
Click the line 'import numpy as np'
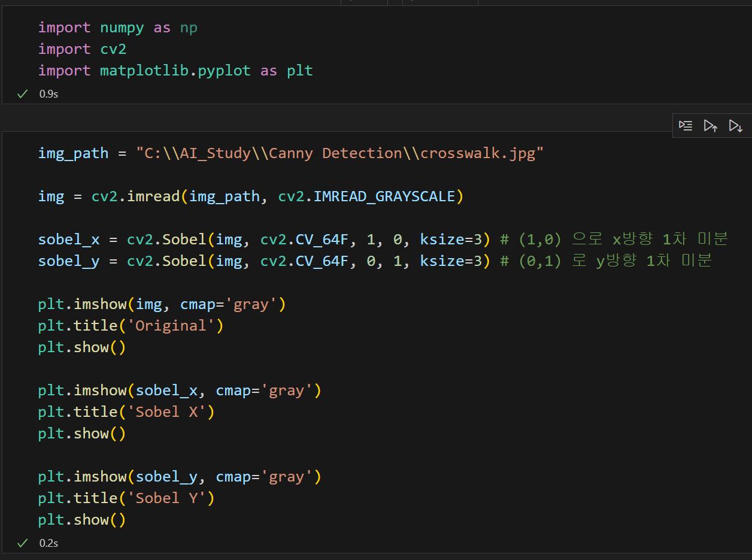coord(118,28)
